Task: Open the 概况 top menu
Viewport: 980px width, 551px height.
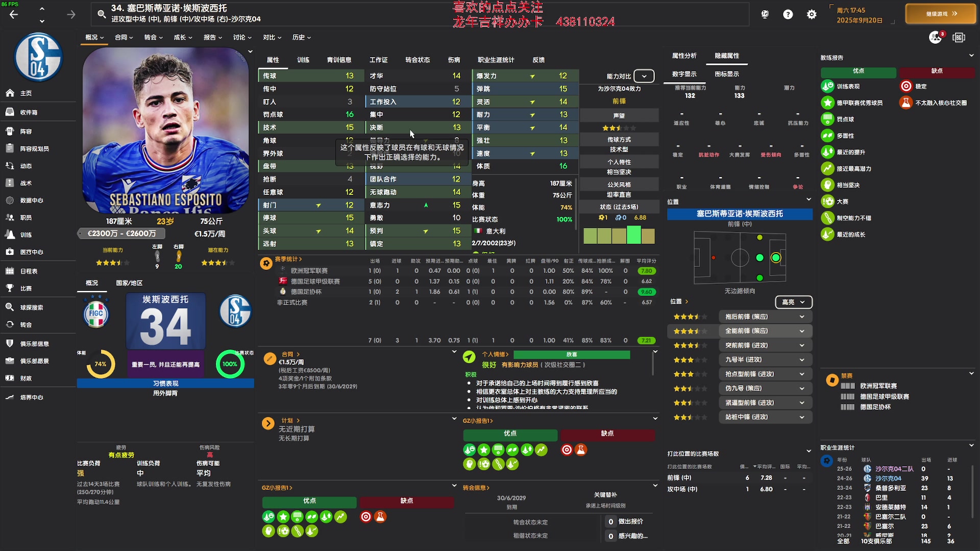Action: click(94, 37)
